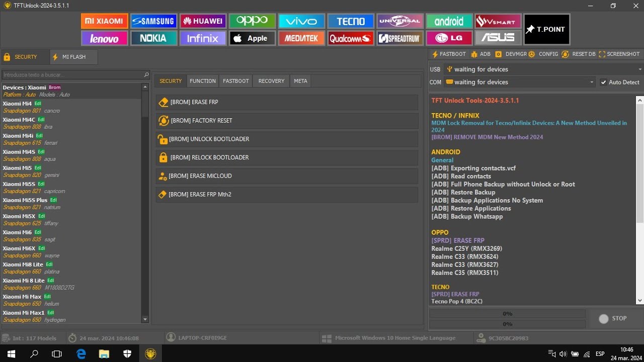
Task: Run [BROM] ERASE FRP
Action: 287,102
